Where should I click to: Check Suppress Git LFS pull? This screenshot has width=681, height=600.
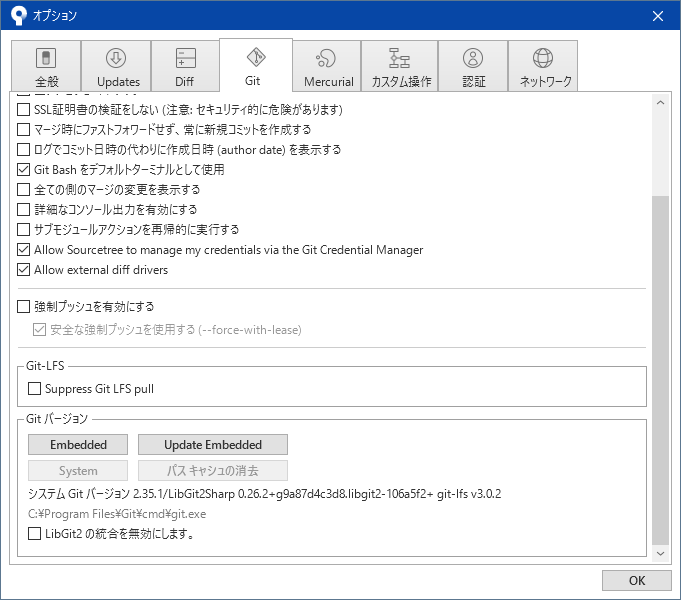click(x=34, y=388)
